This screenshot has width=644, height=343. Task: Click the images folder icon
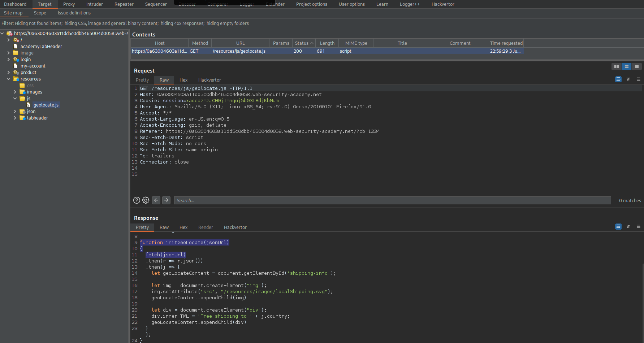22,92
